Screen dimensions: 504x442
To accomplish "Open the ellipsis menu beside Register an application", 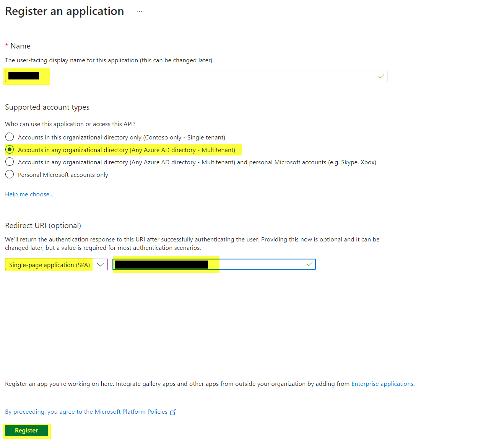I will [x=139, y=11].
